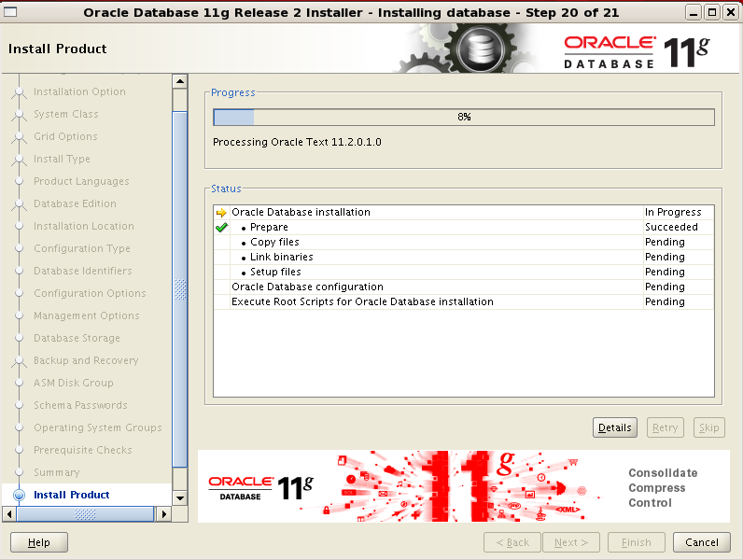Click the installation progress bar at 8%

(x=463, y=118)
